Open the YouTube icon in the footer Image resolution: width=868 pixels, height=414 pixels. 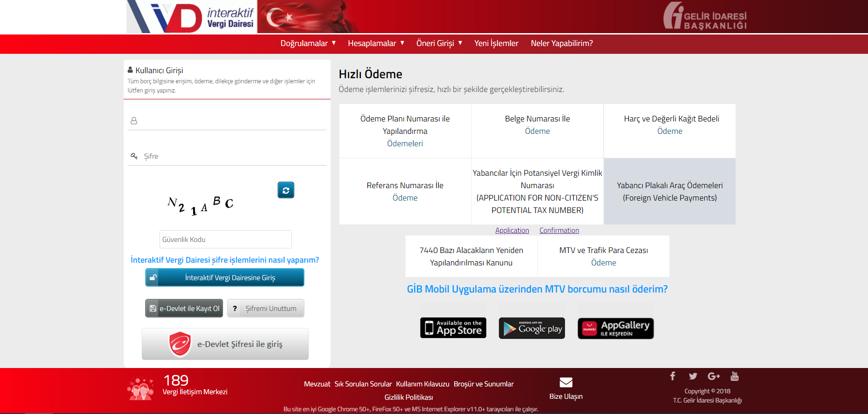[734, 376]
